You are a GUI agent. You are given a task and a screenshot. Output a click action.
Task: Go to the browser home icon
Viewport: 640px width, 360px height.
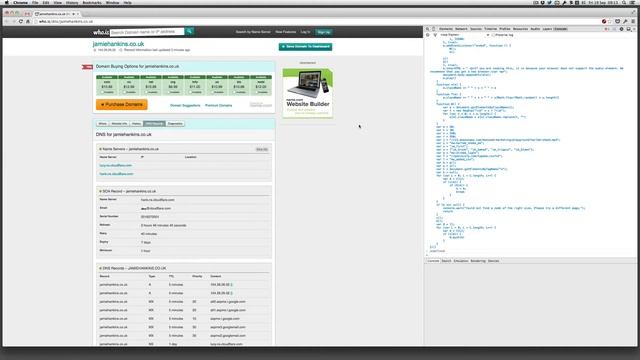pos(28,21)
